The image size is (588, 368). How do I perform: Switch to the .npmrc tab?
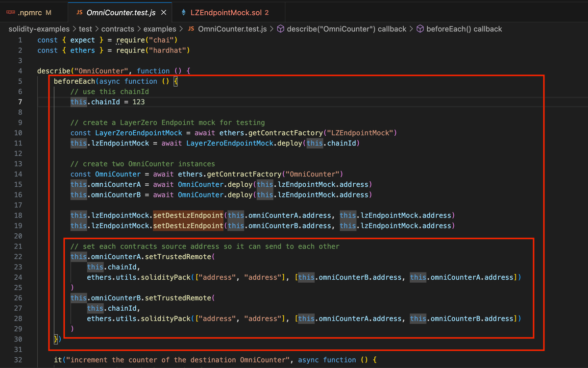(x=29, y=12)
